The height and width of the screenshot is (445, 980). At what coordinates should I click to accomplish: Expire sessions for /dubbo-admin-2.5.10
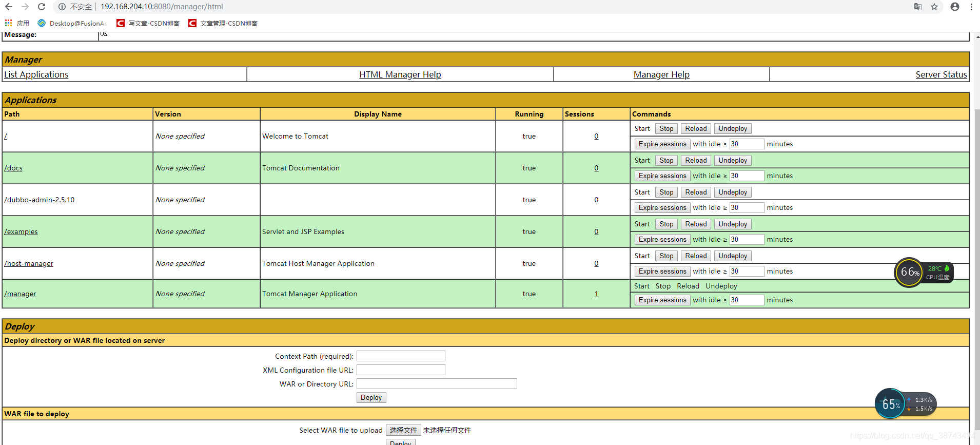tap(662, 208)
